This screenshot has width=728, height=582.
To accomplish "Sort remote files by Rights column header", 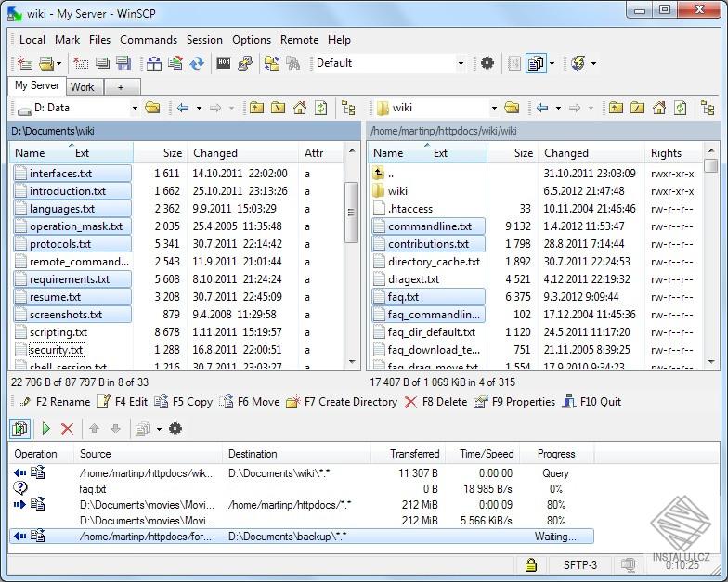I will click(x=674, y=153).
